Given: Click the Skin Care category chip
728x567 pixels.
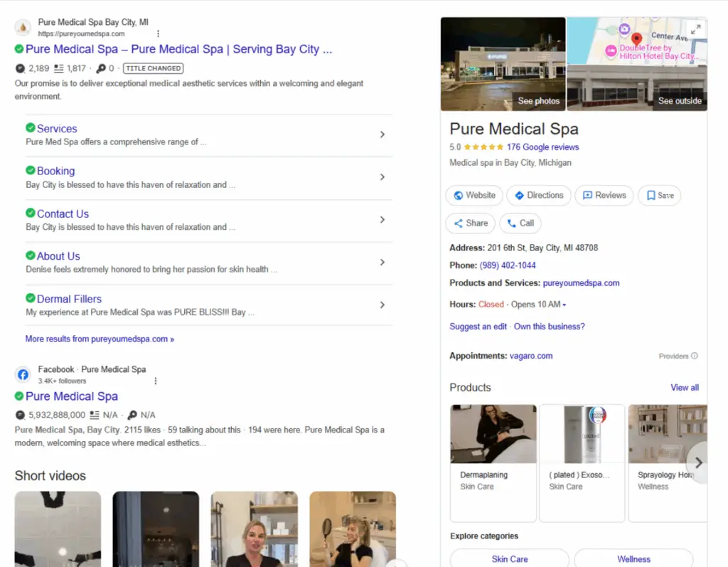Looking at the screenshot, I should (x=509, y=558).
